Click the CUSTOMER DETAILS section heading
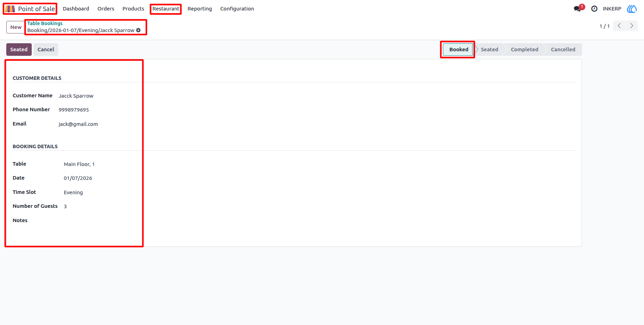 point(37,78)
